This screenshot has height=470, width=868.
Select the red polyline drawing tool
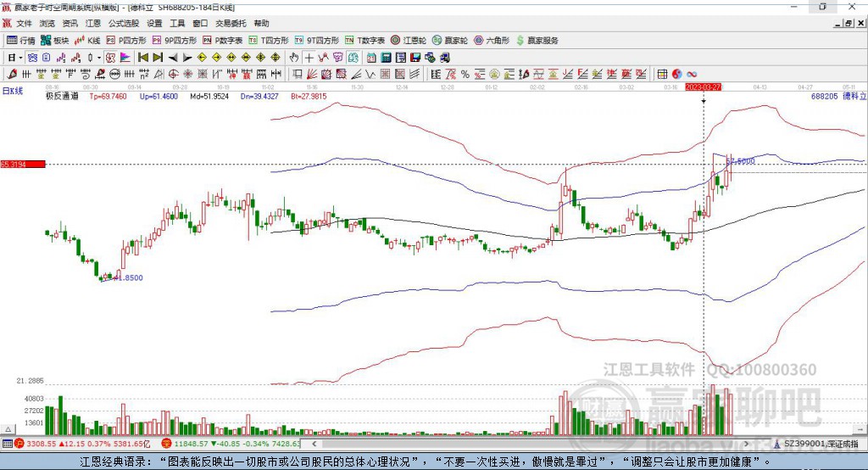pos(323,58)
